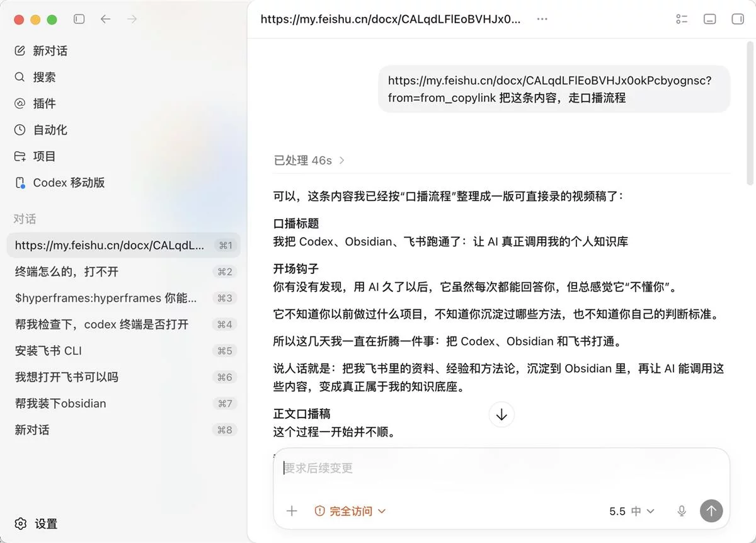Screen dimensions: 756x543
Task: Toggle the sidebar panel icon
Action: point(79,20)
